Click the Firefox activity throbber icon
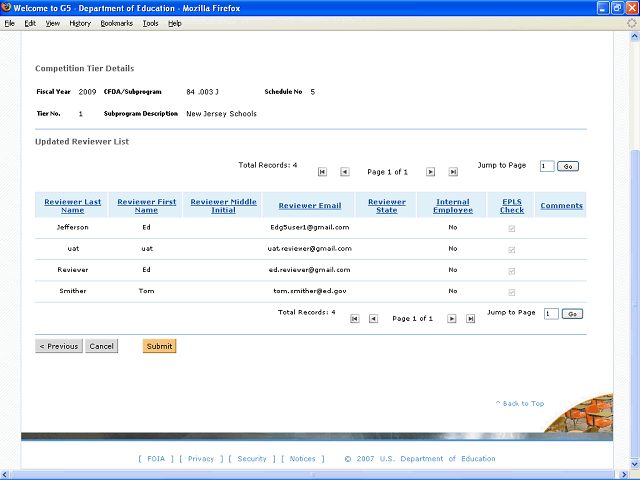This screenshot has width=640, height=480. (x=632, y=23)
